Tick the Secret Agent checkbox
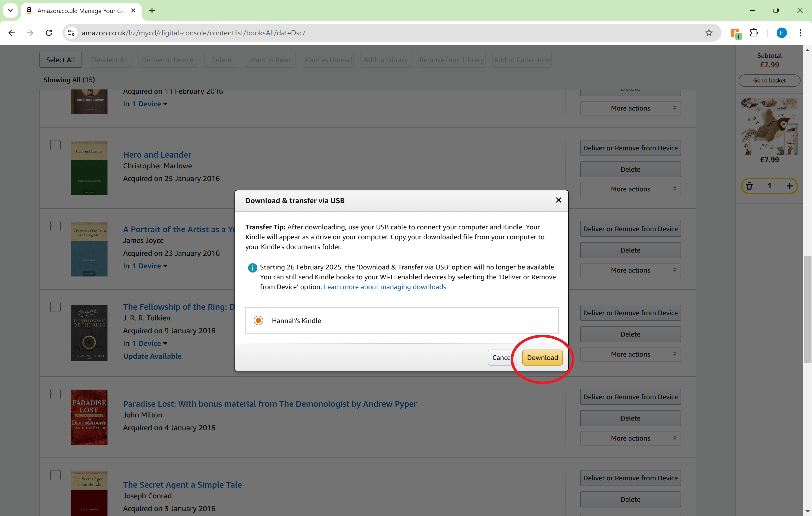The height and width of the screenshot is (516, 812). [55, 475]
